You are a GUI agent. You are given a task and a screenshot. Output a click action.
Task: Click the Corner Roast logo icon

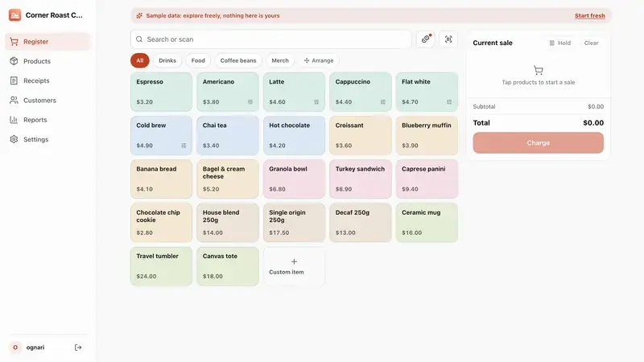14,15
